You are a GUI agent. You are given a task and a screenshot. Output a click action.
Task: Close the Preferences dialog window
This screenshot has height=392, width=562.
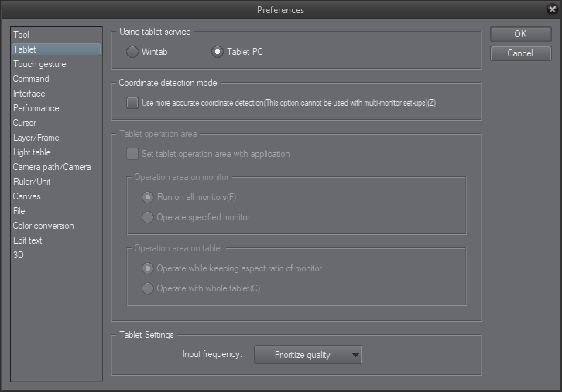(x=551, y=9)
